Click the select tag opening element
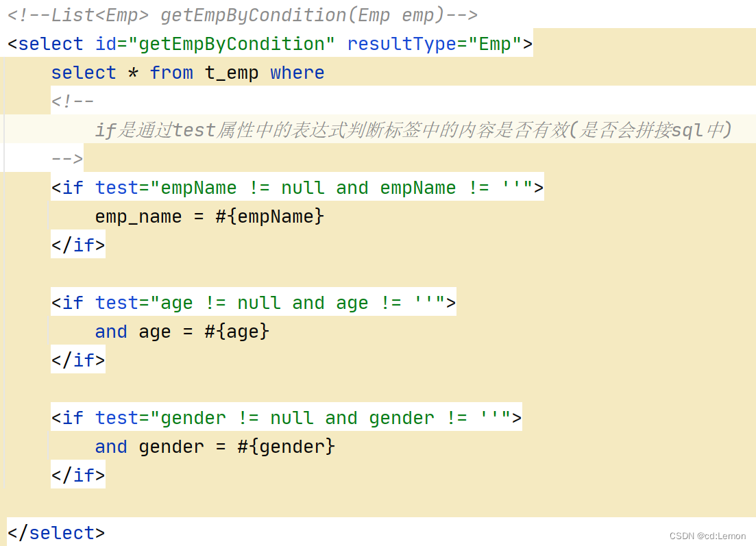 click(46, 43)
